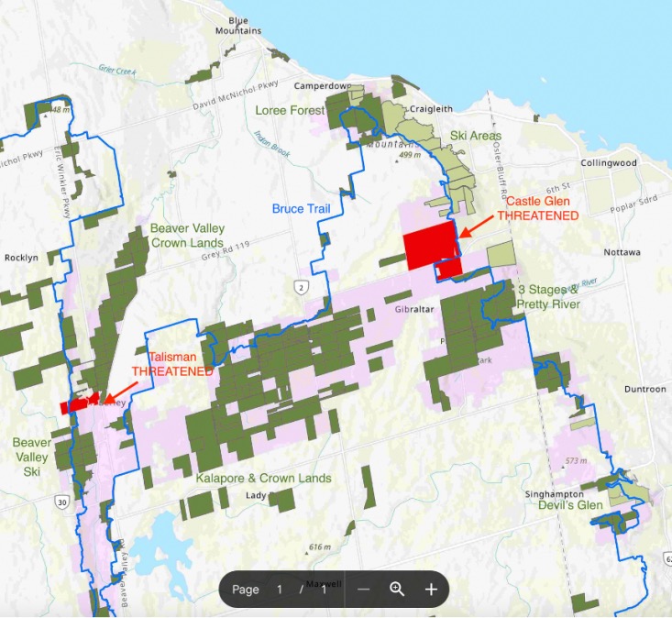
Task: Click the 'David McNichol Pkwy' road label
Action: click(236, 94)
